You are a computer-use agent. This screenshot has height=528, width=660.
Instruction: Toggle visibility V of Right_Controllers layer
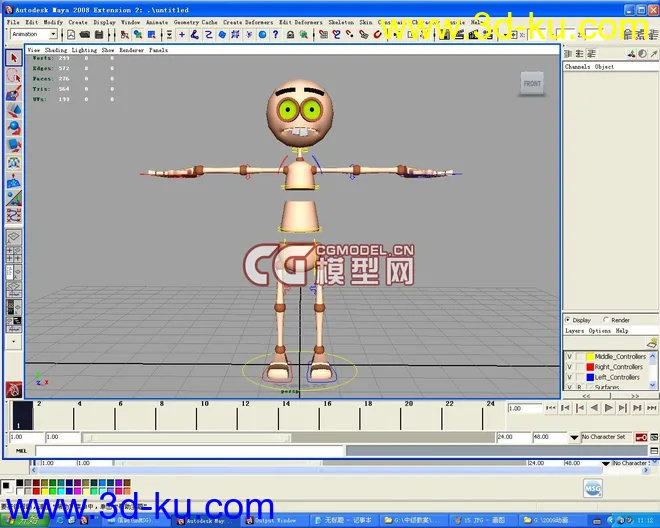click(570, 367)
